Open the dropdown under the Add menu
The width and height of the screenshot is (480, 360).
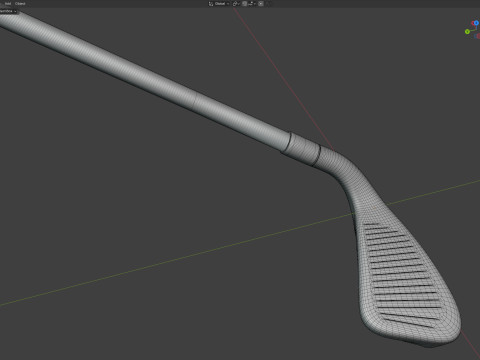click(8, 11)
